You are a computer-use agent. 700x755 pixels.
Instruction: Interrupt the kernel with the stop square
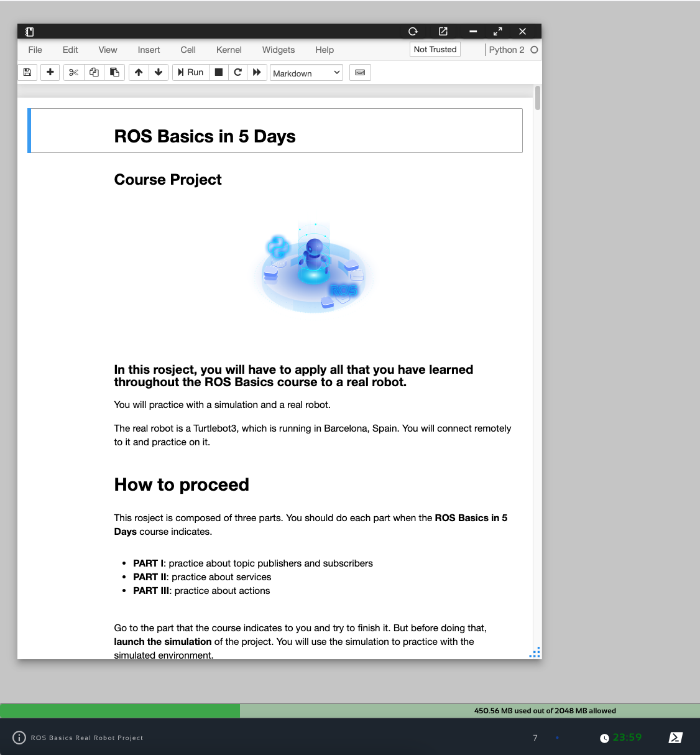[219, 73]
